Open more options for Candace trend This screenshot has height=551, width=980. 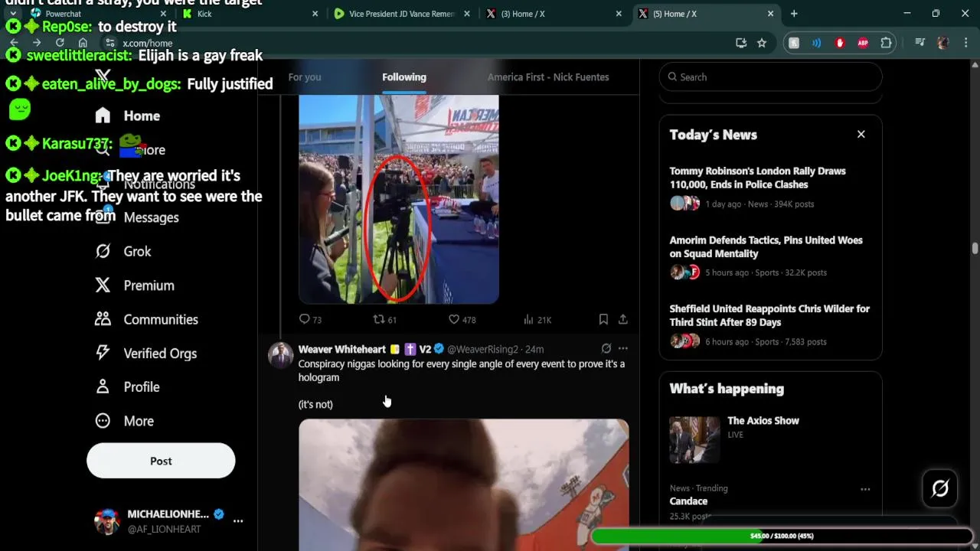pyautogui.click(x=865, y=489)
